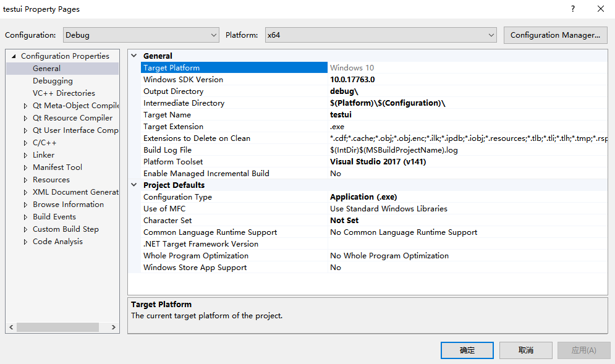Click the Configuration Manager button
The image size is (615, 364).
tap(554, 35)
